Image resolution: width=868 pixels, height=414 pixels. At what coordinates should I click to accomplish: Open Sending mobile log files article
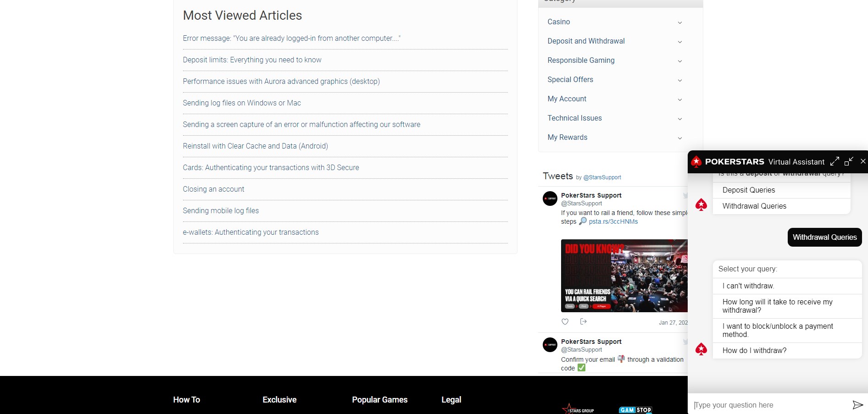[x=221, y=211]
